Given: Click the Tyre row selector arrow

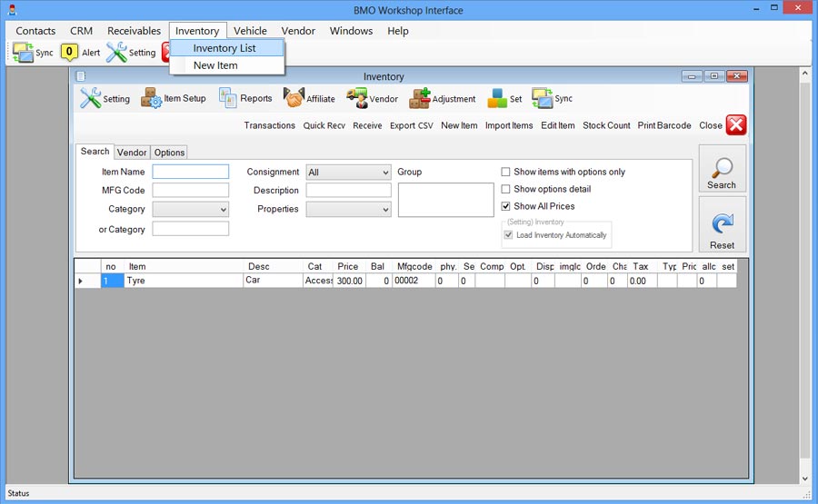Looking at the screenshot, I should pyautogui.click(x=87, y=281).
